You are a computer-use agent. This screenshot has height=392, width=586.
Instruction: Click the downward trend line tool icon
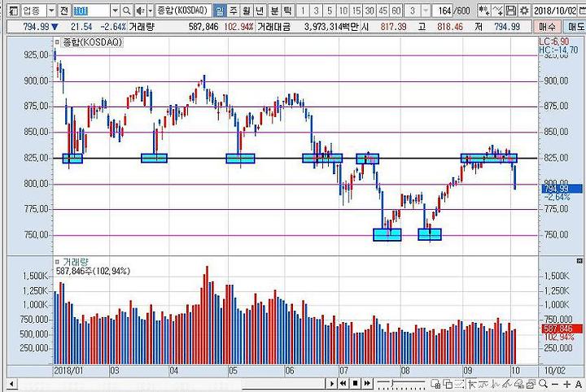[495, 384]
